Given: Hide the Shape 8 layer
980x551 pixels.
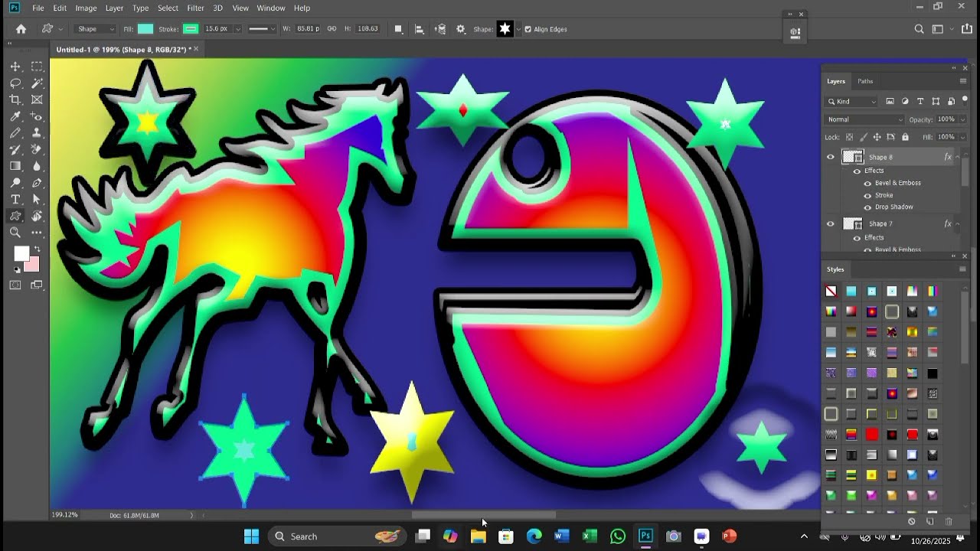Looking at the screenshot, I should 830,157.
